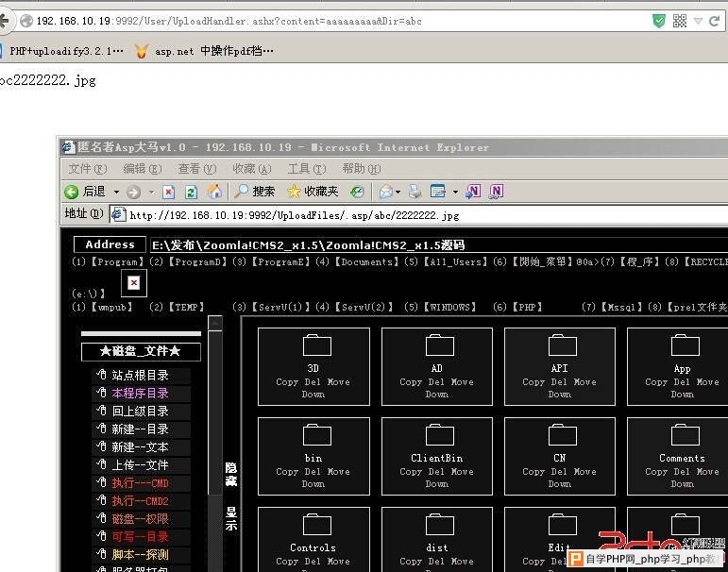Click 脚本--探测 in sidebar
Screen dimensions: 728x572
140,554
